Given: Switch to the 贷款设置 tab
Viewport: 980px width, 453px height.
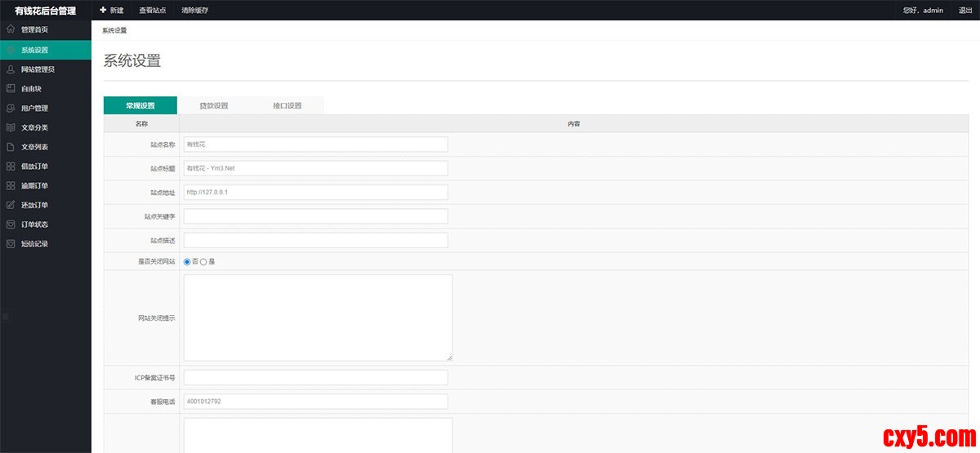Looking at the screenshot, I should pos(214,105).
